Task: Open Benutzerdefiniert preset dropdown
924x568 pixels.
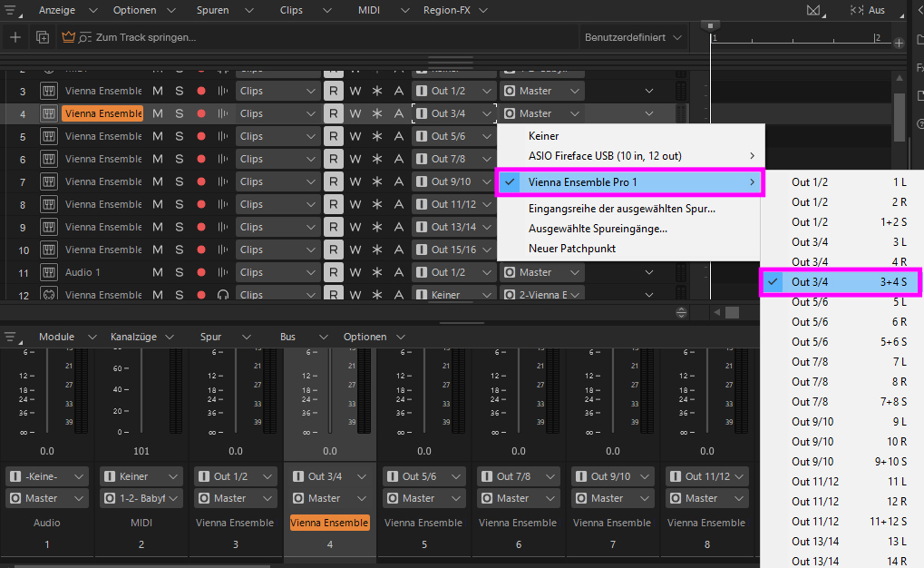Action: coord(633,37)
